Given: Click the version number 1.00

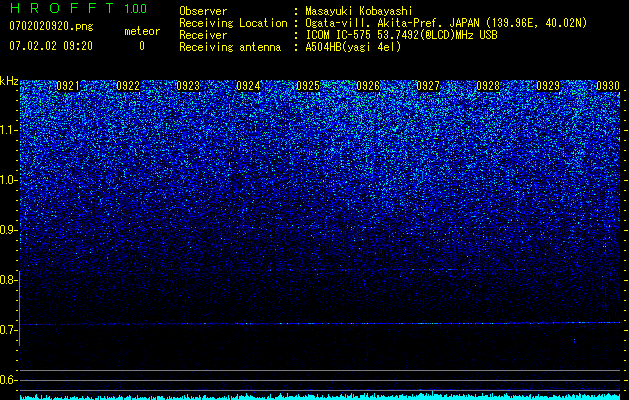Looking at the screenshot, I should [x=135, y=8].
